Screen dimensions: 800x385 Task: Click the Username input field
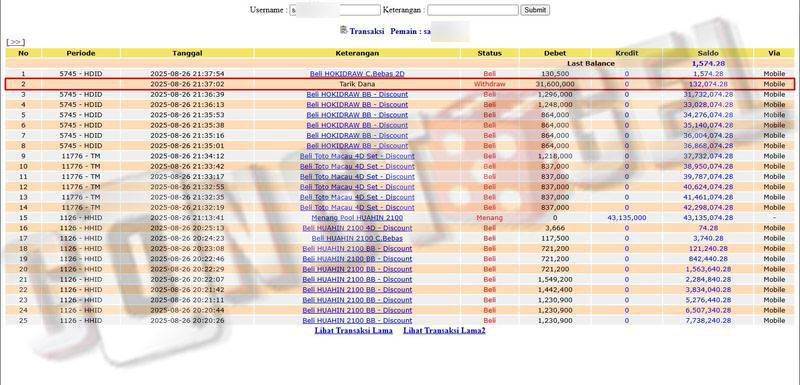click(335, 10)
